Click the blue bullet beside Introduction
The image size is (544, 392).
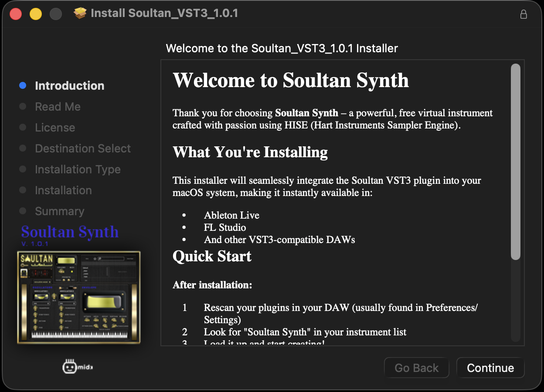[23, 86]
